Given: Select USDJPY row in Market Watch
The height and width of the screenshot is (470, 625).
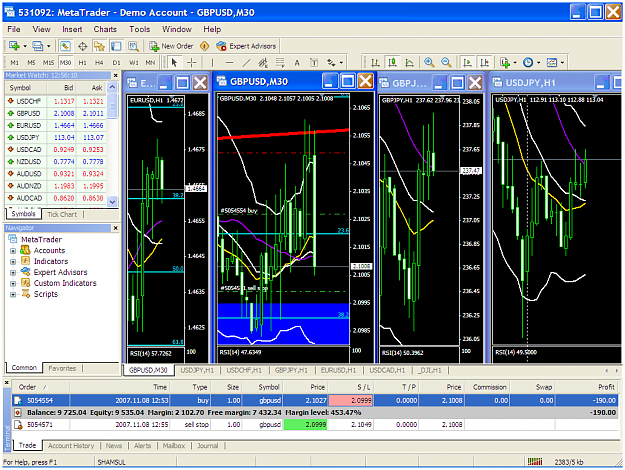Looking at the screenshot, I should pos(56,138).
